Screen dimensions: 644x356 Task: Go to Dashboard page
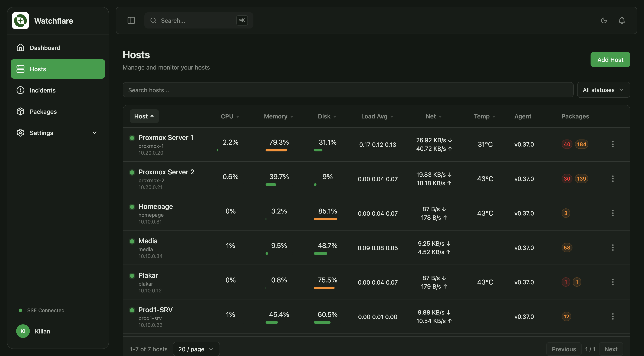tap(58, 47)
